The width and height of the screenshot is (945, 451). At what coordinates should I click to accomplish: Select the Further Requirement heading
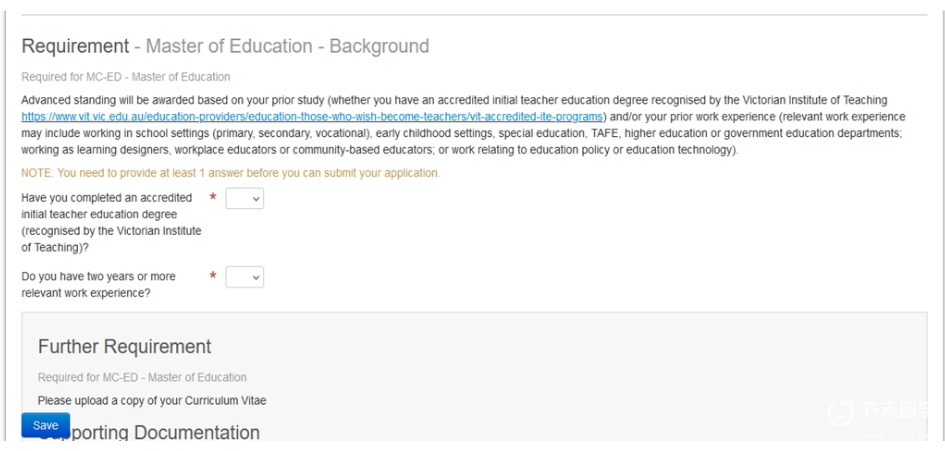(125, 347)
